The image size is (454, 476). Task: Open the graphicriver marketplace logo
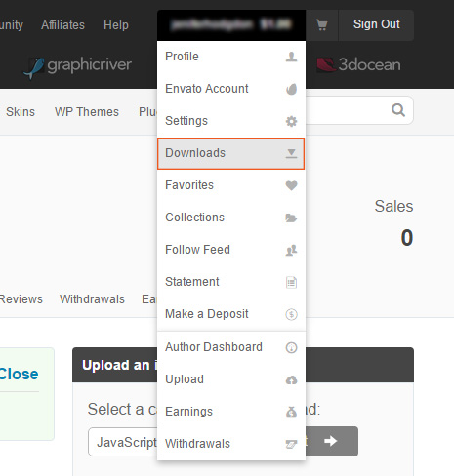tap(77, 66)
